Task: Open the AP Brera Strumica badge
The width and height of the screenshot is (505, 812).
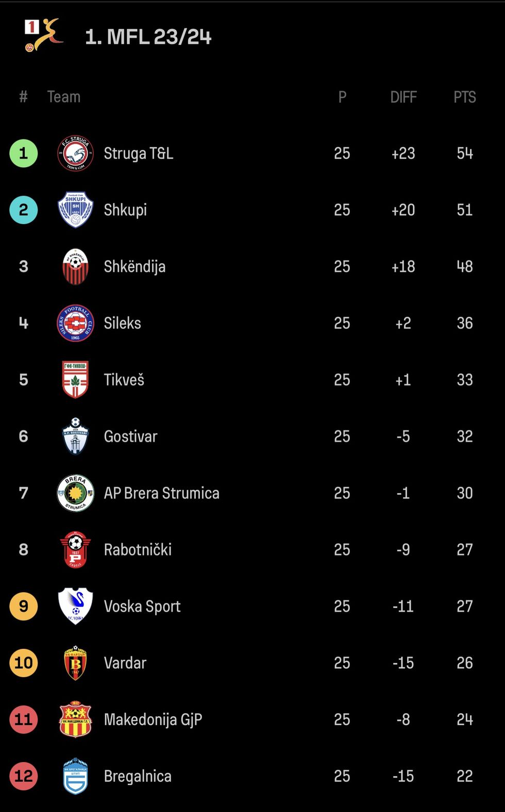Action: pos(75,493)
